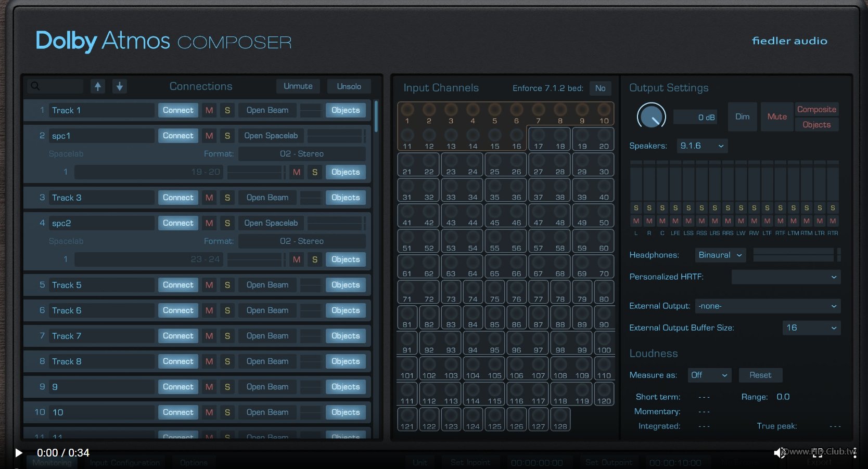Connect Track 1
The image size is (868, 469).
click(178, 110)
